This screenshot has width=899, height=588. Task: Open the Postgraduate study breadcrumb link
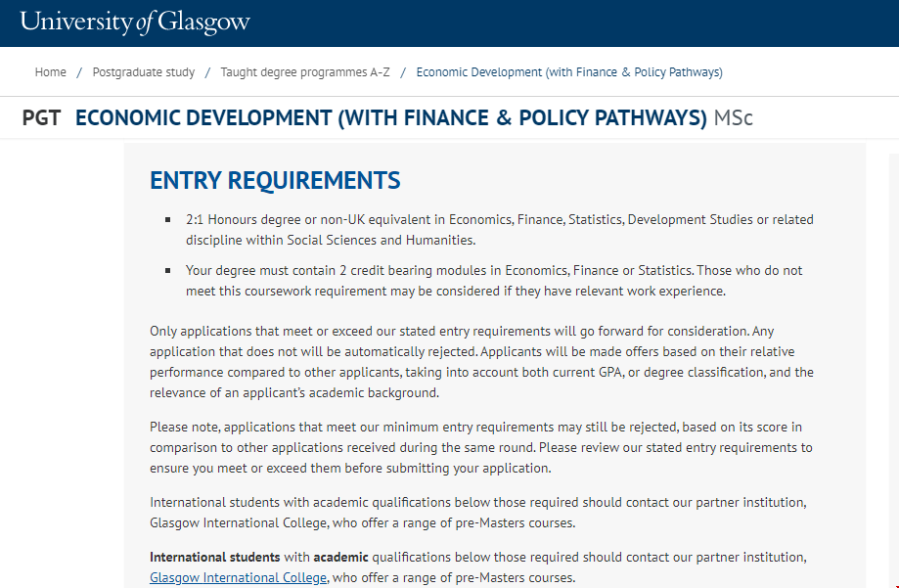coord(144,72)
